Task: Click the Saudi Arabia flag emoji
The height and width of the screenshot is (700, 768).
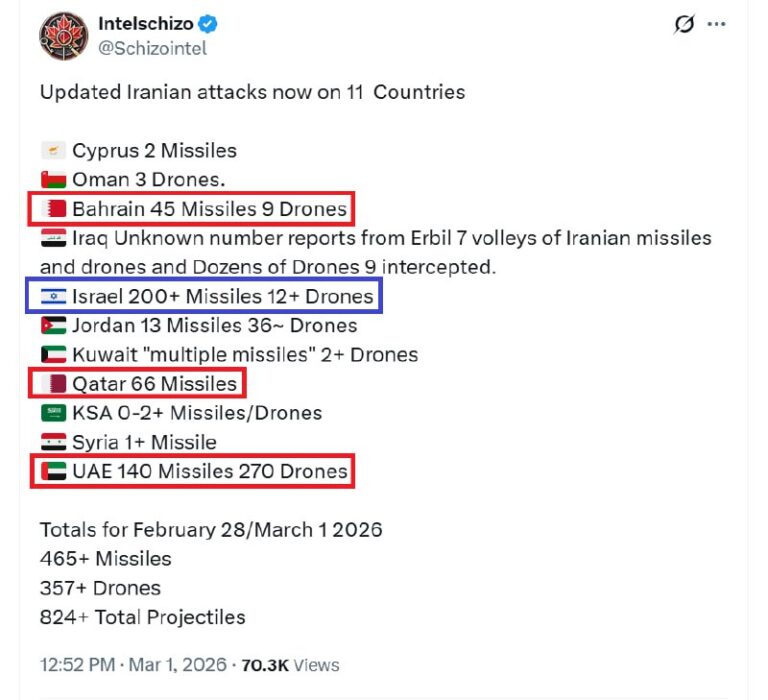Action: pos(54,412)
